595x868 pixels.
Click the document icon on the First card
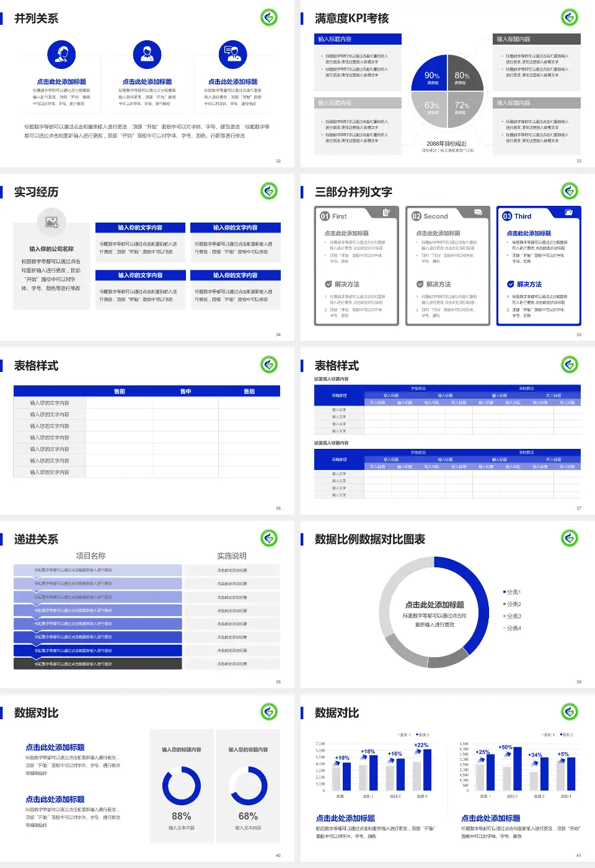click(x=386, y=213)
